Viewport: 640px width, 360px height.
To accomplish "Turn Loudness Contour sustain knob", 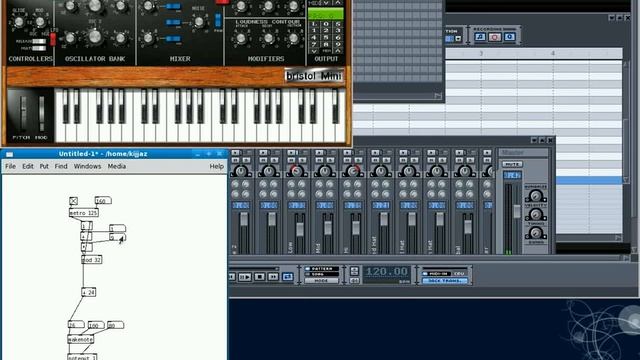I will [293, 38].
